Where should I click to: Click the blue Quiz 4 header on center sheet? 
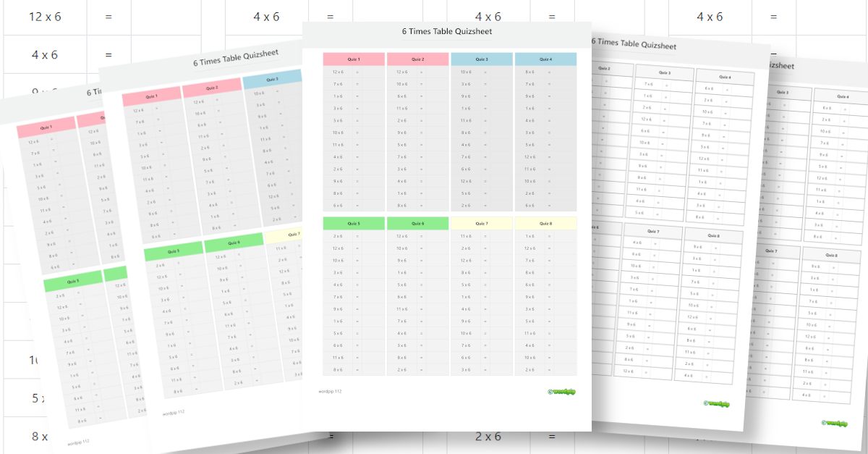(x=545, y=59)
